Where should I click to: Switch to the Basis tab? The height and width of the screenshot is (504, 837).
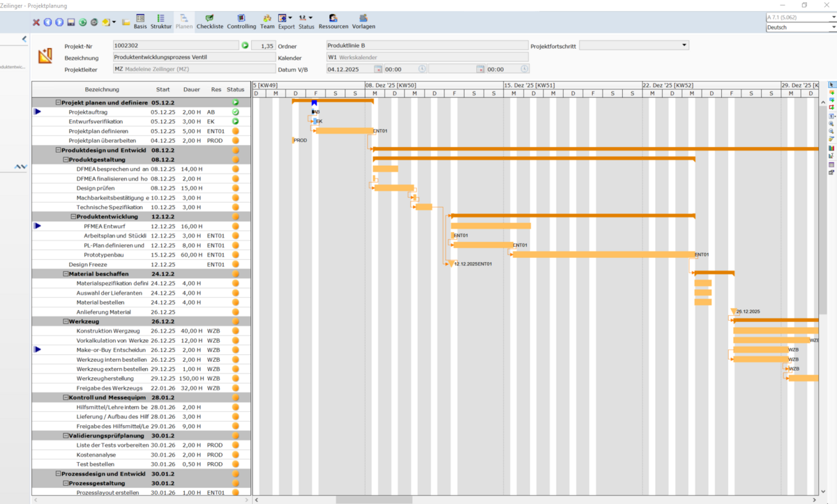coord(140,22)
